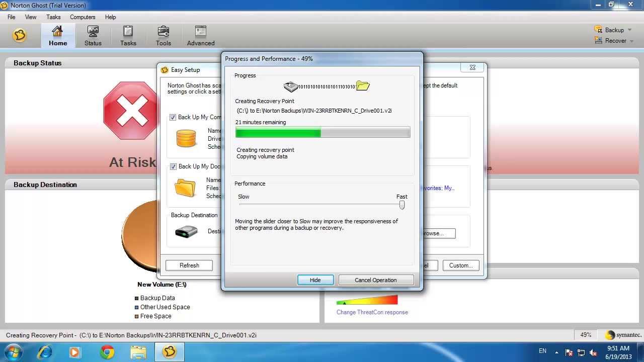Viewport: 644px width, 362px height.
Task: Open the Computers menu
Action: pos(83,17)
